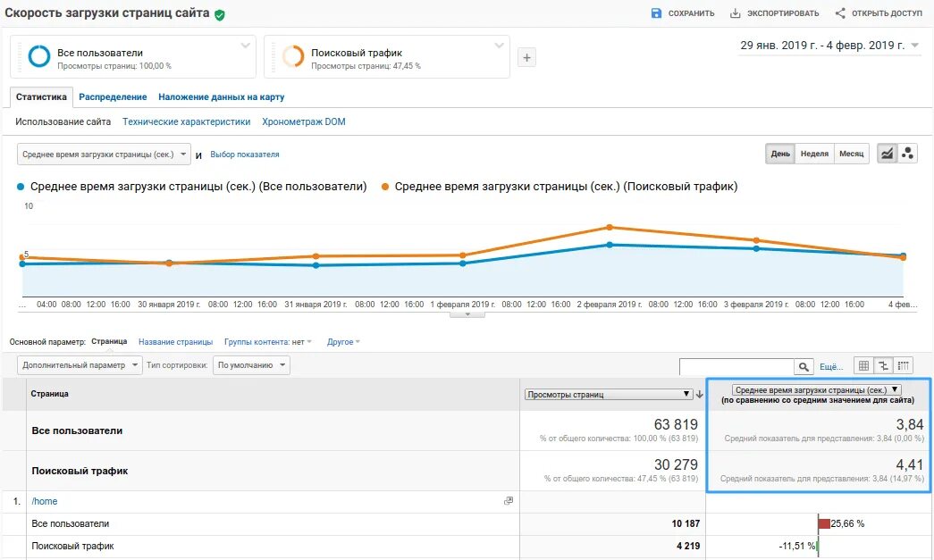The width and height of the screenshot is (934, 560).
Task: Switch to Статистика tab
Action: (41, 97)
